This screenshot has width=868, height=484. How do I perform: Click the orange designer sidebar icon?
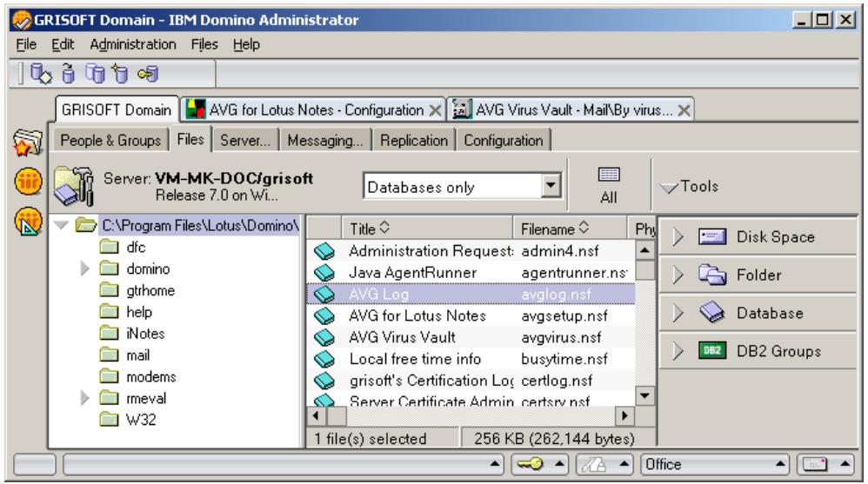[28, 222]
